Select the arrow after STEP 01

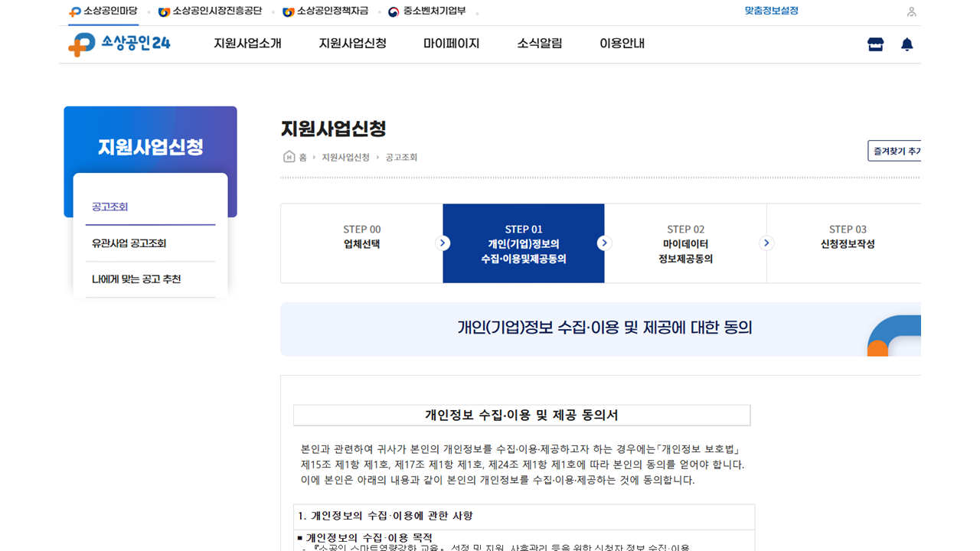pyautogui.click(x=604, y=243)
